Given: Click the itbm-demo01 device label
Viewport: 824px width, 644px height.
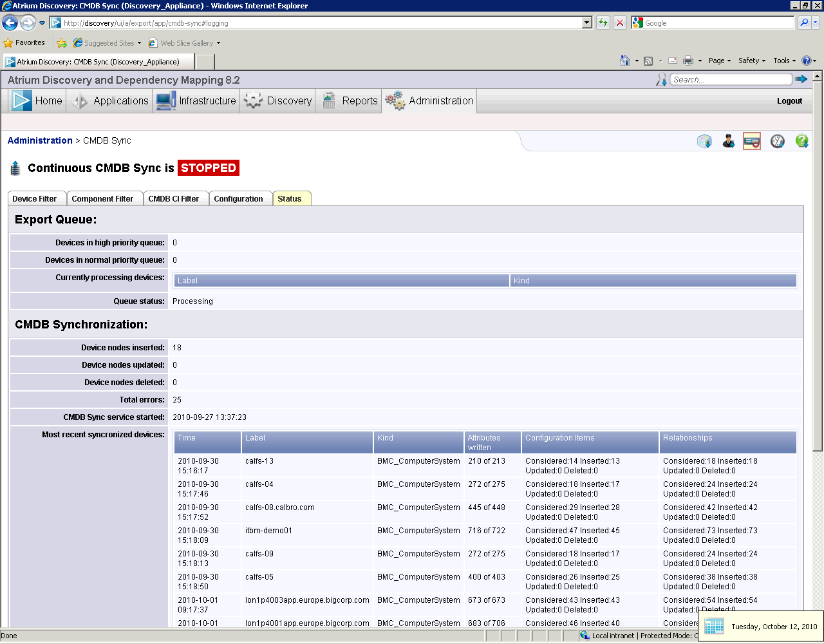Looking at the screenshot, I should (x=268, y=531).
